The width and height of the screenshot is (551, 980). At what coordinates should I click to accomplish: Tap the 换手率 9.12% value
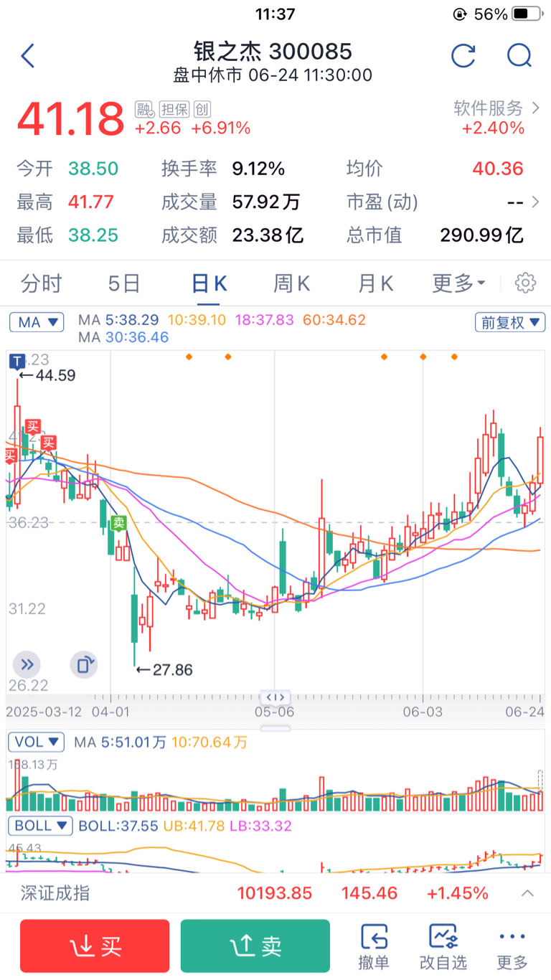pos(258,169)
